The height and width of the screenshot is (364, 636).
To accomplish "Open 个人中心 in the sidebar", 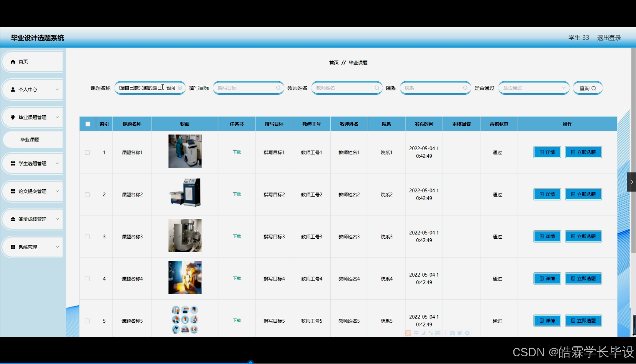I will [33, 90].
